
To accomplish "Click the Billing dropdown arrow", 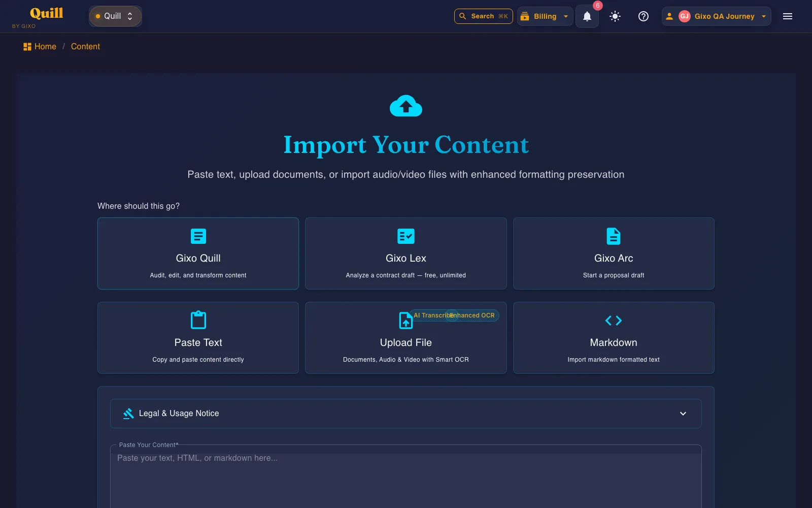I will tap(566, 16).
